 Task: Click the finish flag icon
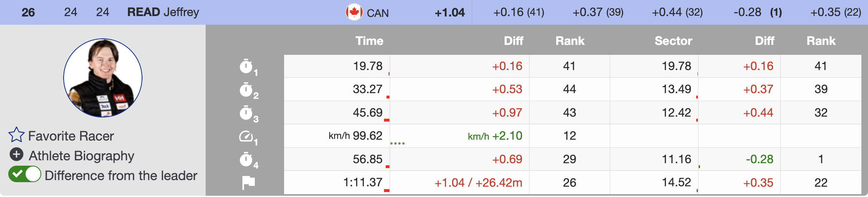click(248, 183)
